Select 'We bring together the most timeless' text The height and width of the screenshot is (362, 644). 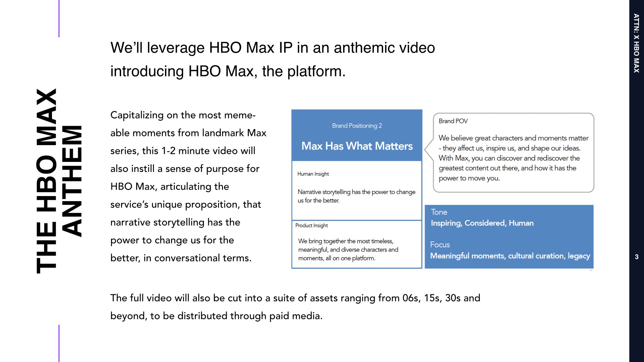(x=348, y=250)
